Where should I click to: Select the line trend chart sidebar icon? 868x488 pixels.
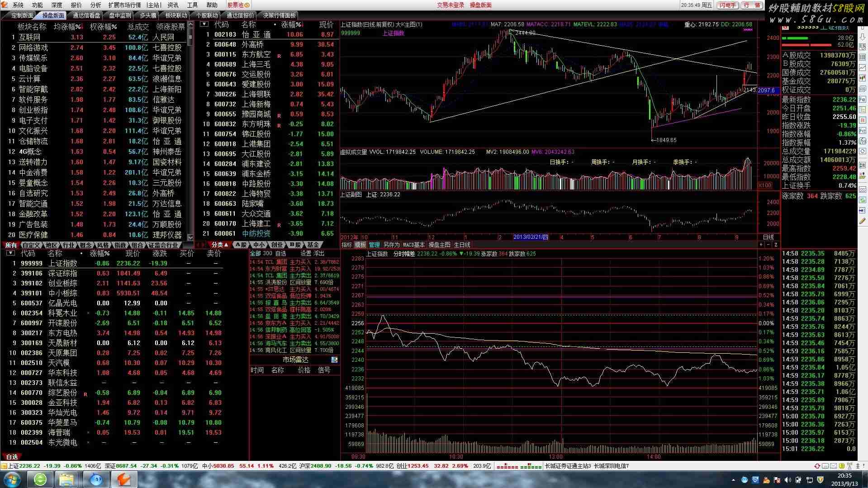(x=863, y=67)
